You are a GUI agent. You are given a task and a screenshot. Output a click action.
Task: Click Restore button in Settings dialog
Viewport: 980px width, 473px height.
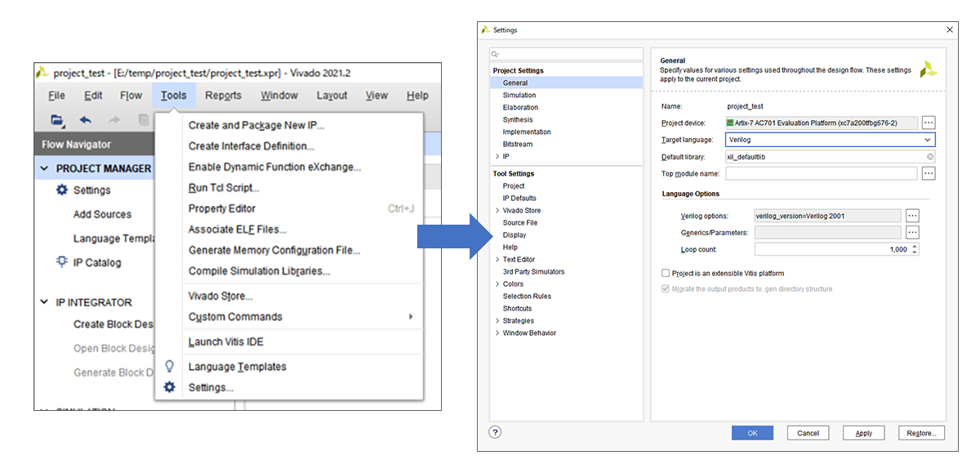click(x=921, y=433)
